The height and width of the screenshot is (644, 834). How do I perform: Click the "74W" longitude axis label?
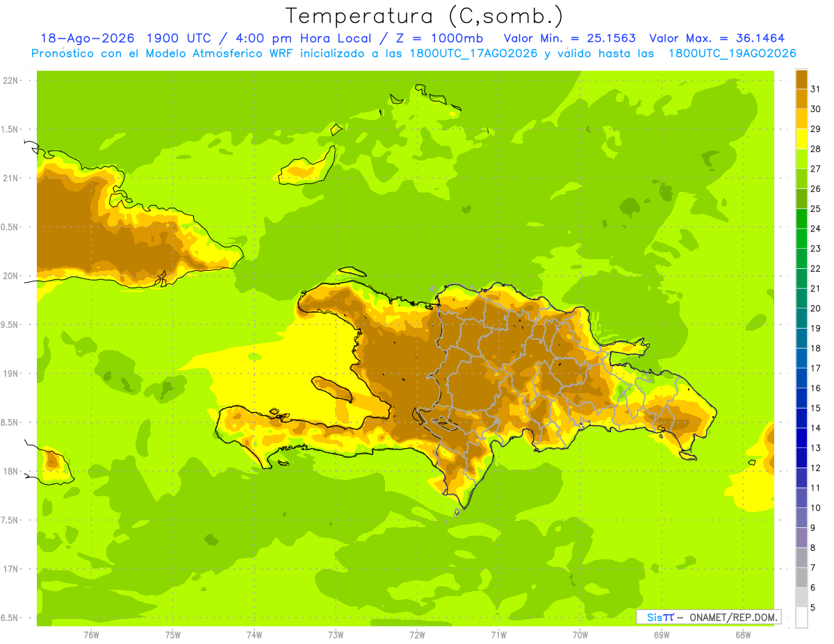click(x=254, y=634)
